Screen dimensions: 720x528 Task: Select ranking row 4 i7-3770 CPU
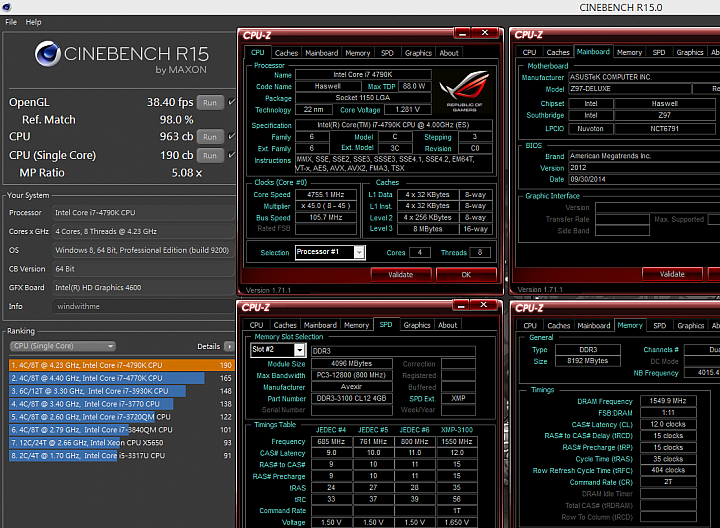coord(122,404)
